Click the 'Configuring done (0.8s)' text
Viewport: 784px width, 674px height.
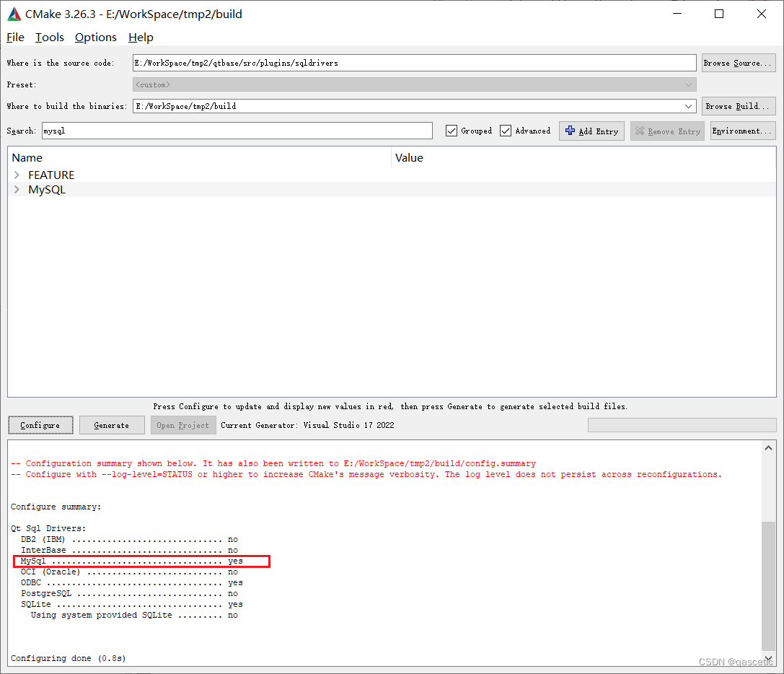click(69, 658)
